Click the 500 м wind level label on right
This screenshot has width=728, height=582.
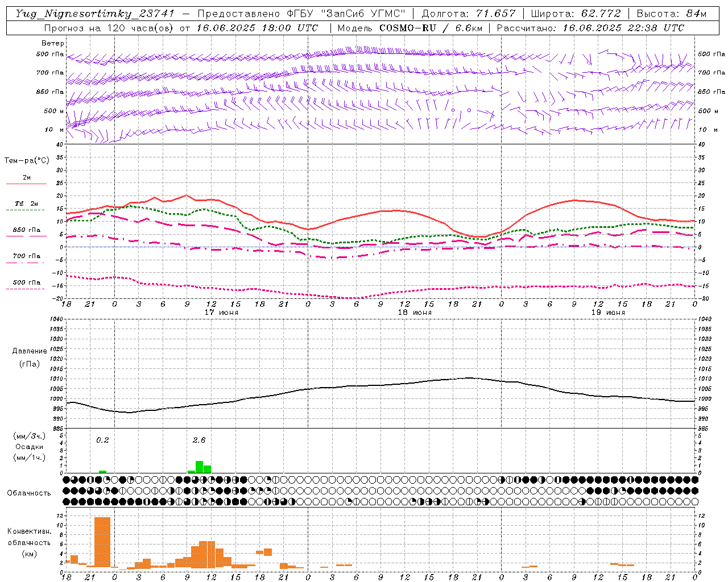pyautogui.click(x=707, y=111)
